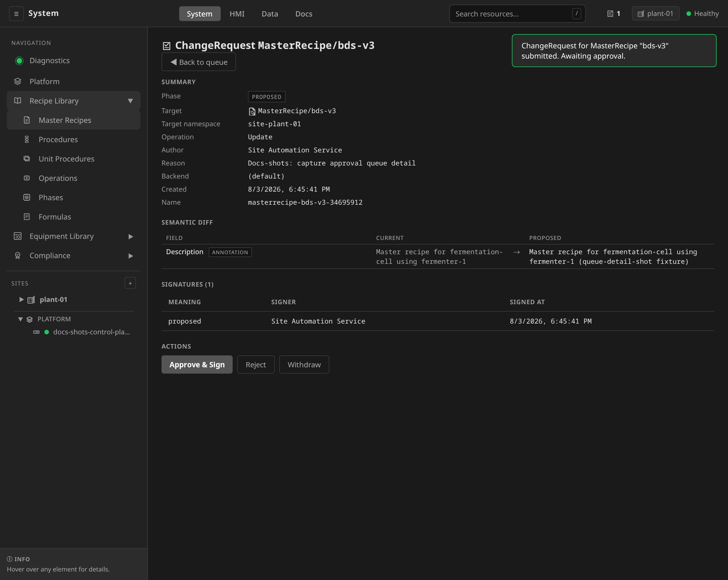
Task: Open the pending approvals queue counter
Action: (613, 14)
